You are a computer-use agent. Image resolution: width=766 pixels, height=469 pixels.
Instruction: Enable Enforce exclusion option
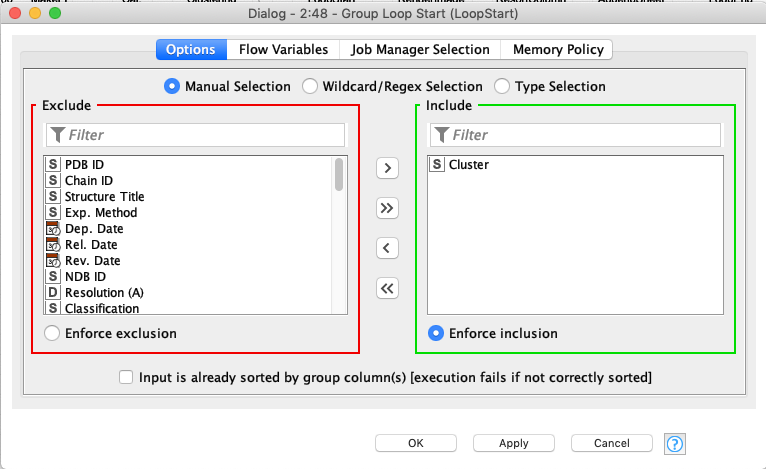(51, 333)
